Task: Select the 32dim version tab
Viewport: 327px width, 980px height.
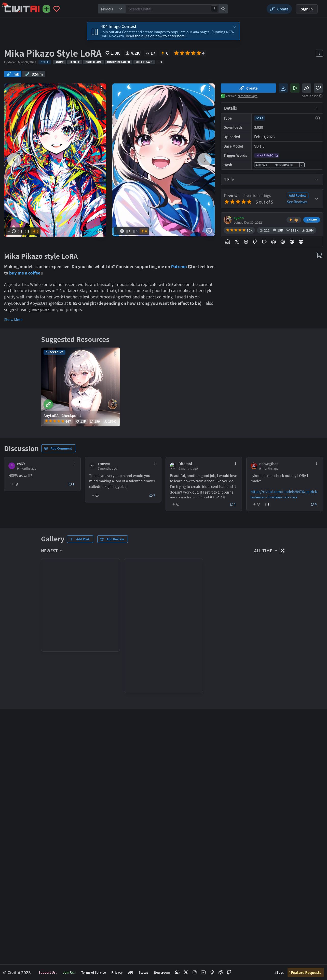Action: pyautogui.click(x=34, y=74)
